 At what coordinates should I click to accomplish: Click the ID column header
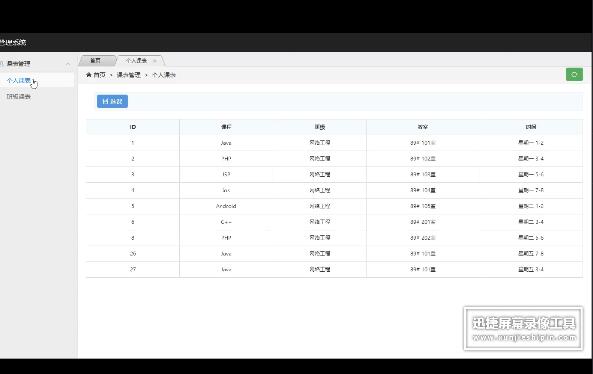point(133,127)
